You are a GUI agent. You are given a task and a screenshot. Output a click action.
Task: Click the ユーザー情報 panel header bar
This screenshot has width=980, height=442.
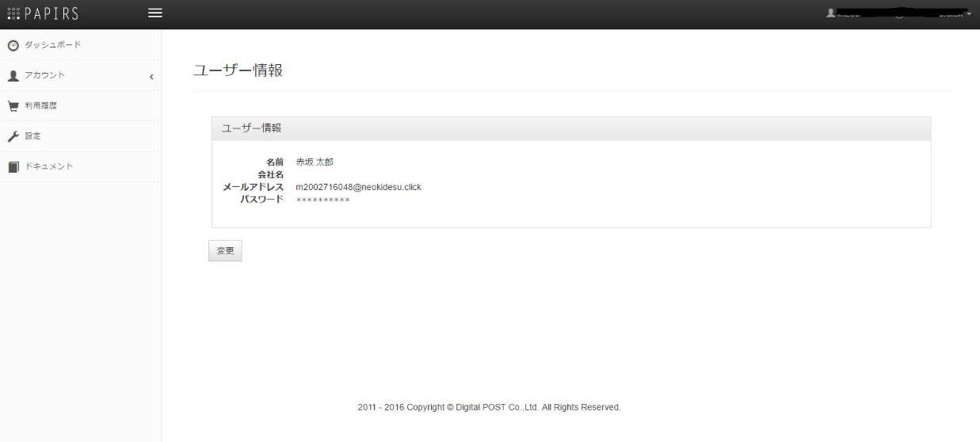pyautogui.click(x=570, y=128)
